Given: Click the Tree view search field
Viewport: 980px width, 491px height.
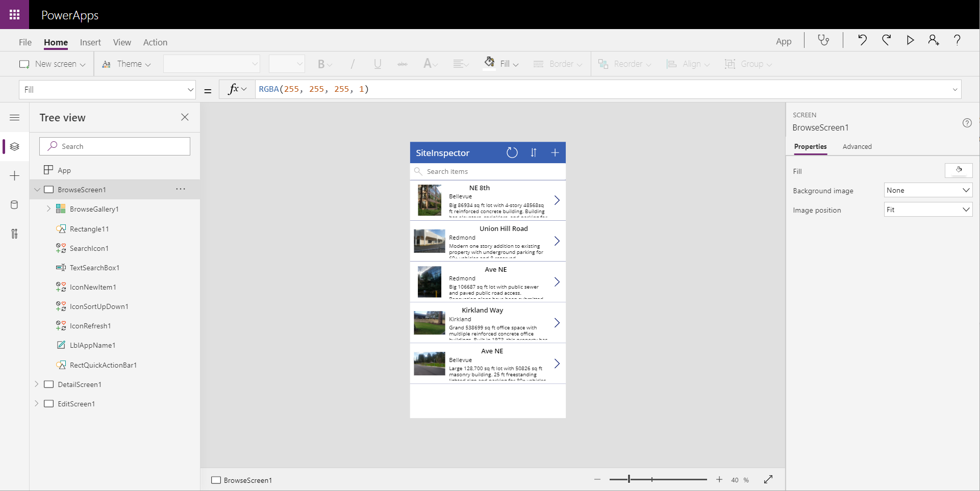Looking at the screenshot, I should [x=115, y=146].
